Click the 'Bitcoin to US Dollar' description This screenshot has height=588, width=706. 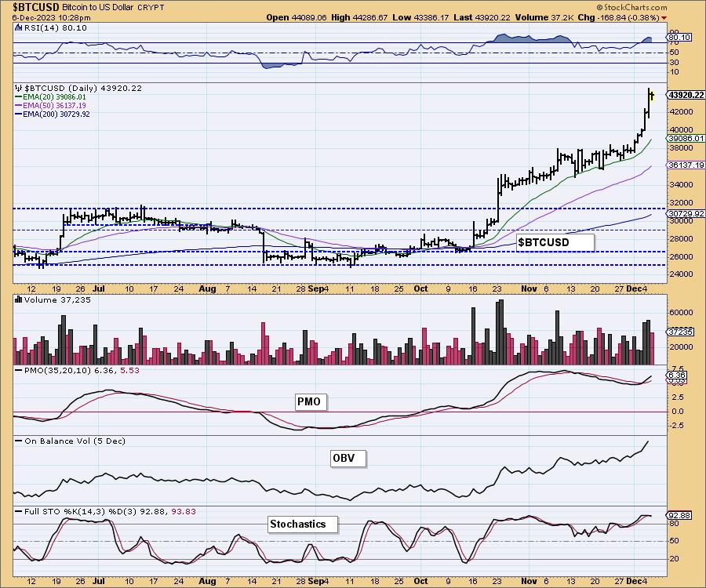click(x=98, y=7)
